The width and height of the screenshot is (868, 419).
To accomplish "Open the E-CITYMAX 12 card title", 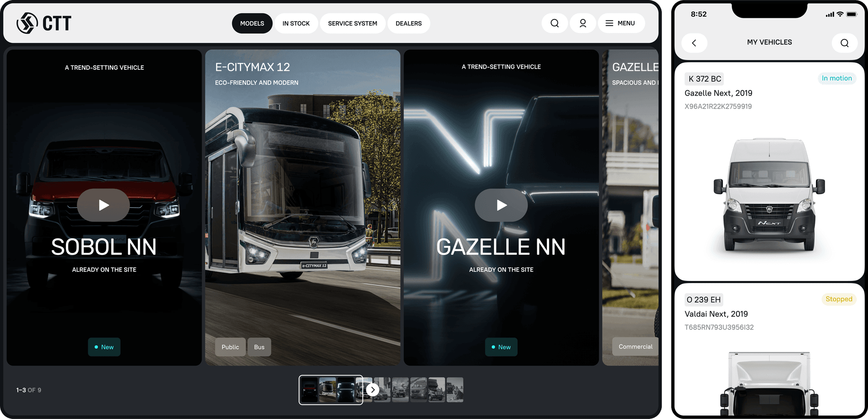I will (253, 67).
